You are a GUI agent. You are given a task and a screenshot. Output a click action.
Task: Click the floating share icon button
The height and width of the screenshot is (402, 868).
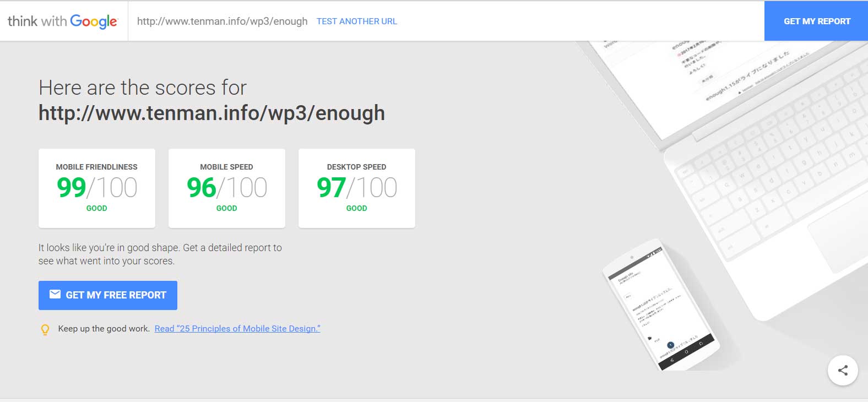(843, 370)
